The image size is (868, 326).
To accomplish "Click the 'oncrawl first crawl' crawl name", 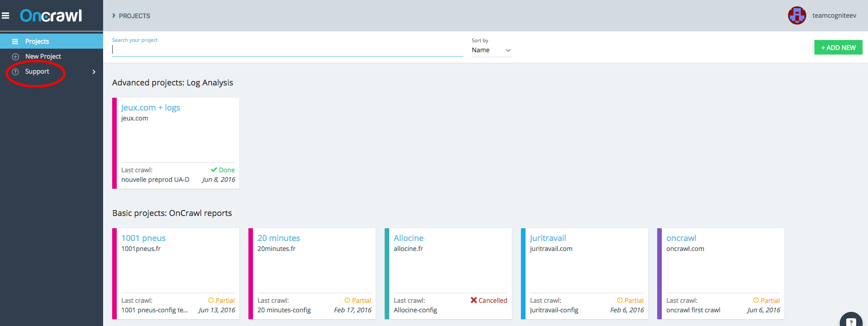I will click(x=693, y=310).
